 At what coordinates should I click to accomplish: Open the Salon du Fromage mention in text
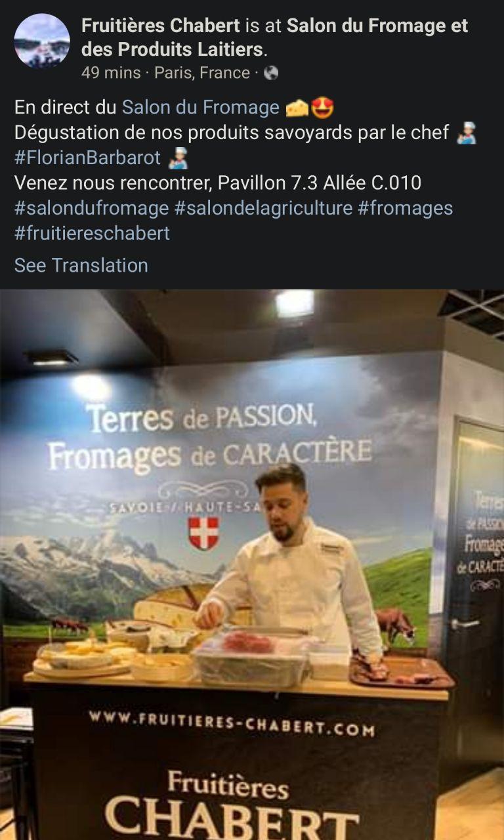201,108
